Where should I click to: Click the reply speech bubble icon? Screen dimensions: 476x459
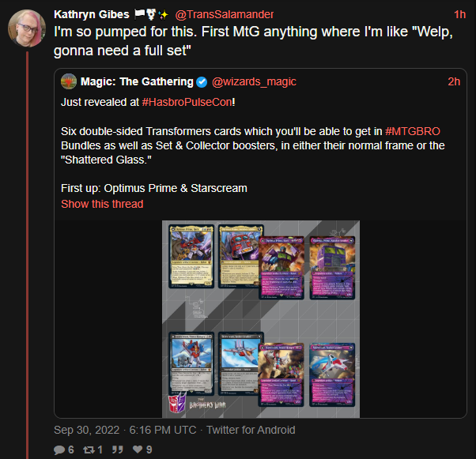pos(59,450)
